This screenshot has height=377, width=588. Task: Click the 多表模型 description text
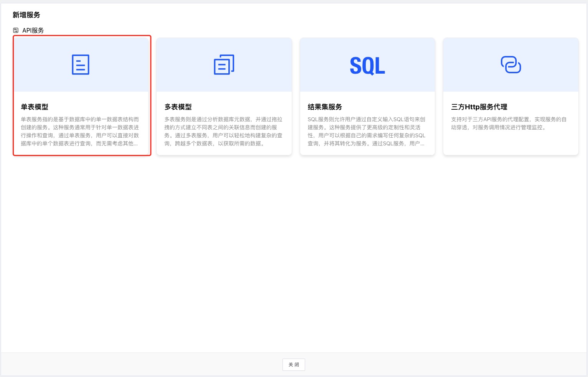click(224, 131)
